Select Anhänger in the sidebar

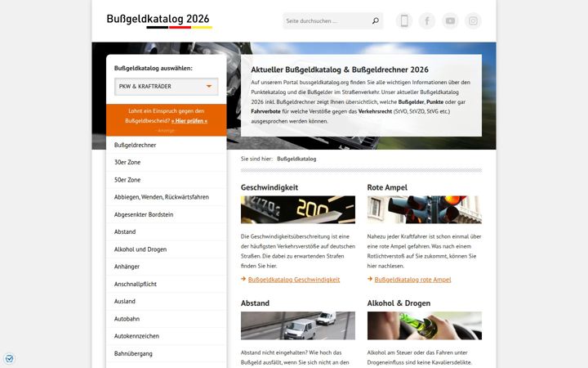click(x=167, y=267)
